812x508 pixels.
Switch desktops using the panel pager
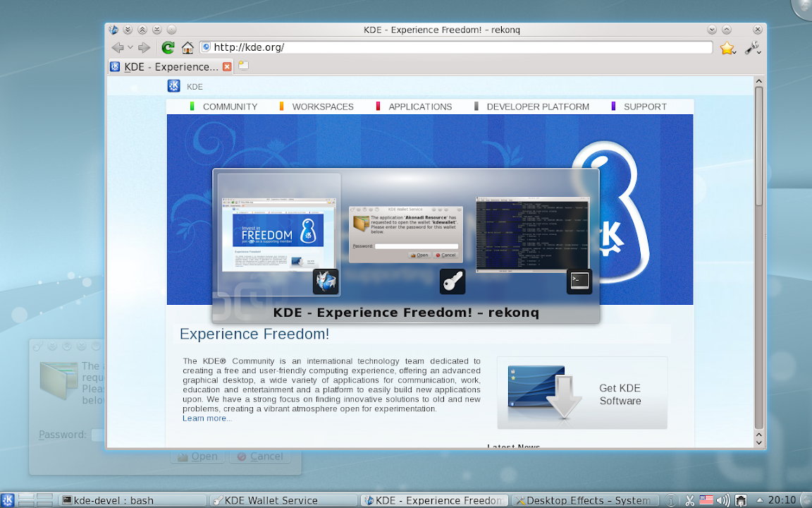point(36,500)
